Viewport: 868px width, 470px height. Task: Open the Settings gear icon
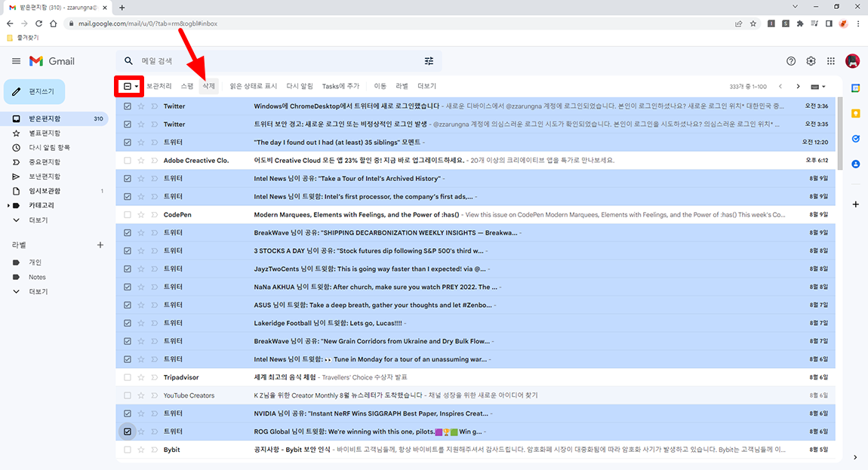(x=811, y=61)
